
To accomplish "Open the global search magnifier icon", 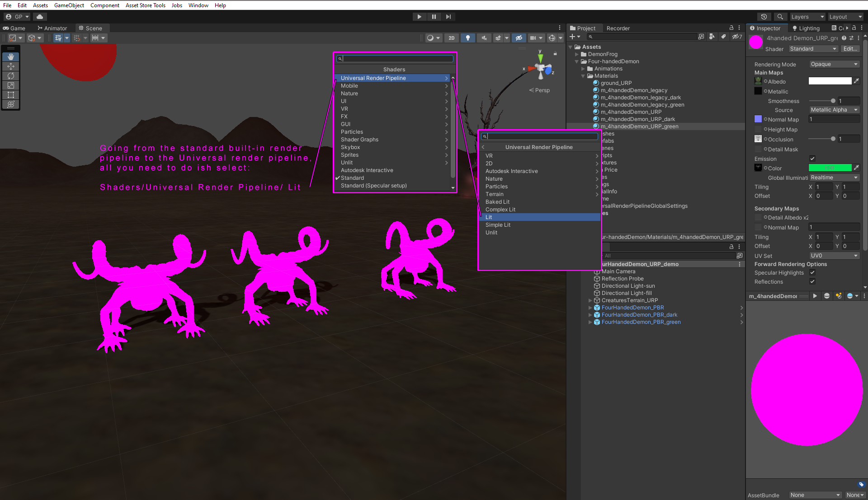I will click(780, 17).
